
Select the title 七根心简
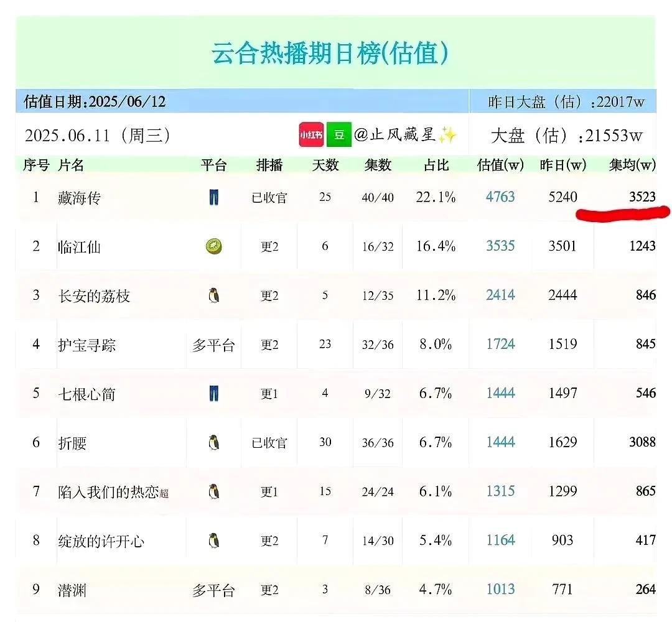(x=87, y=394)
